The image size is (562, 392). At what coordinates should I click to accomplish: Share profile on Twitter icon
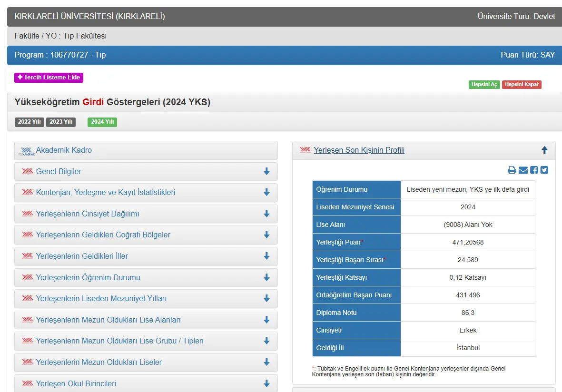[544, 170]
